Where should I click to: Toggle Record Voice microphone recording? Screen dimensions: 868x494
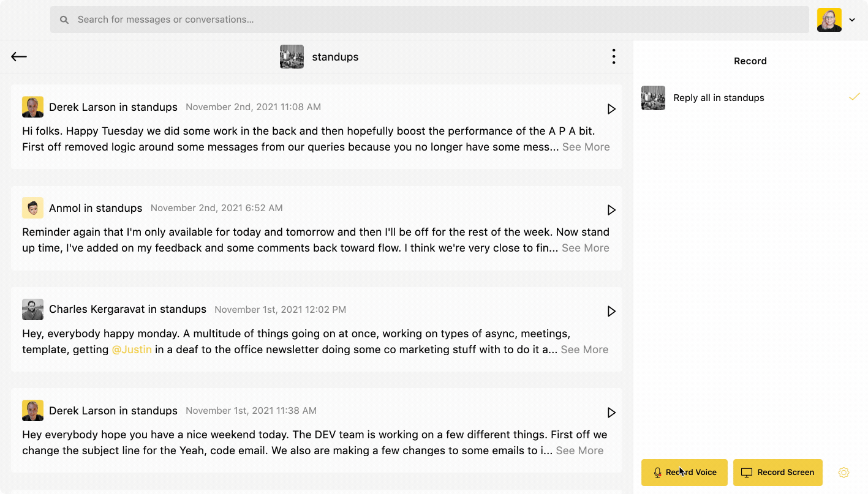(x=684, y=473)
